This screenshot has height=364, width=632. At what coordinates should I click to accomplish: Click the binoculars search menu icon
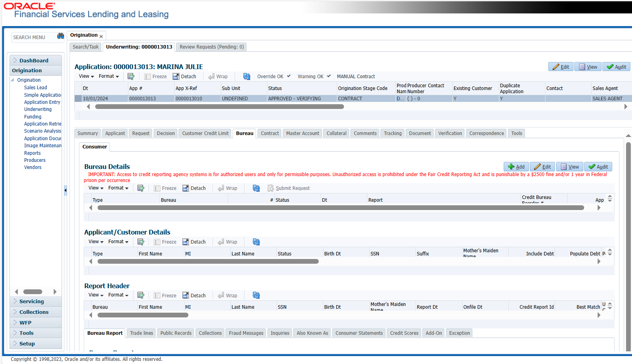(x=60, y=36)
